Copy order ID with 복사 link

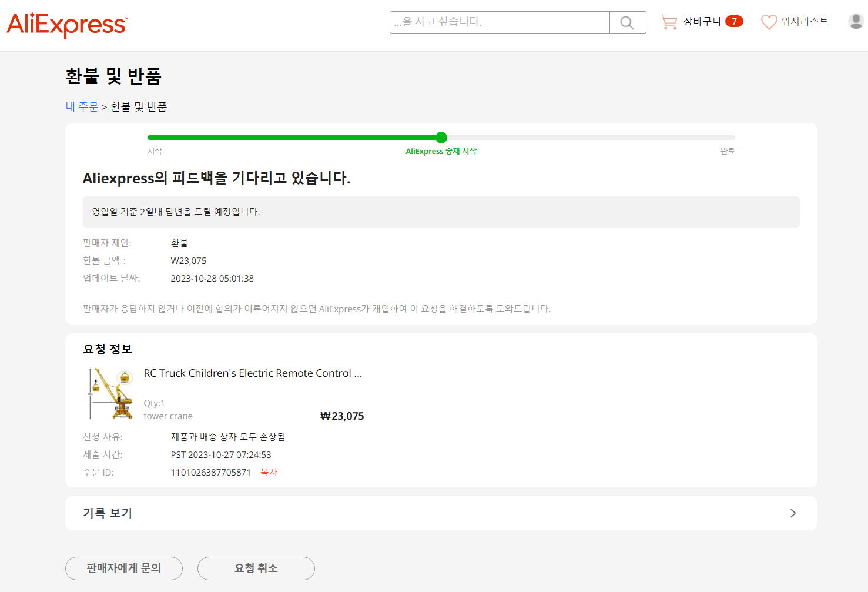[x=269, y=472]
